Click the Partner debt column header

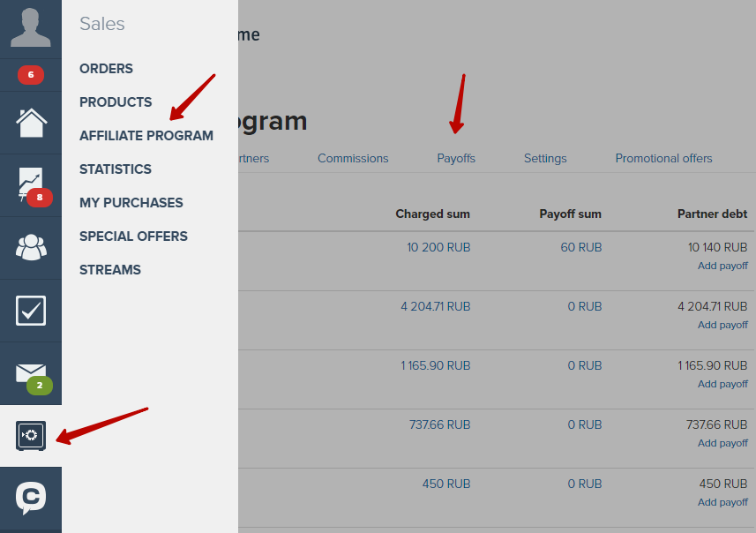point(712,214)
